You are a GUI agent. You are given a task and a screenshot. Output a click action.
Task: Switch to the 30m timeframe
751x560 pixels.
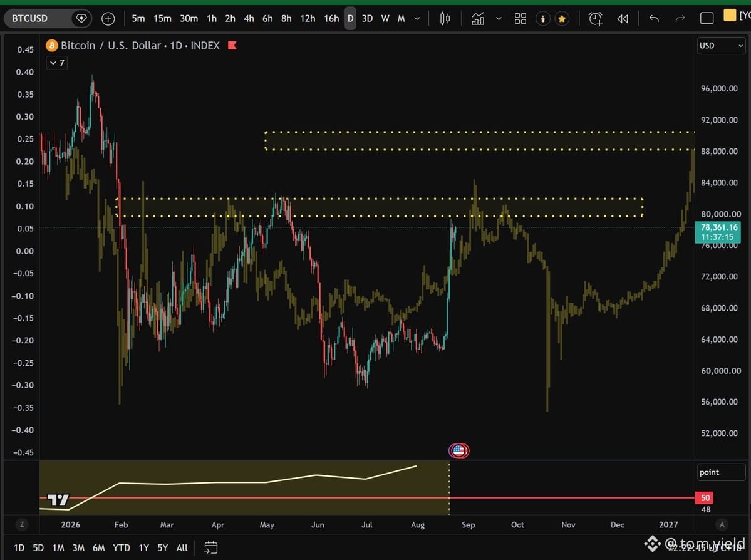(189, 18)
